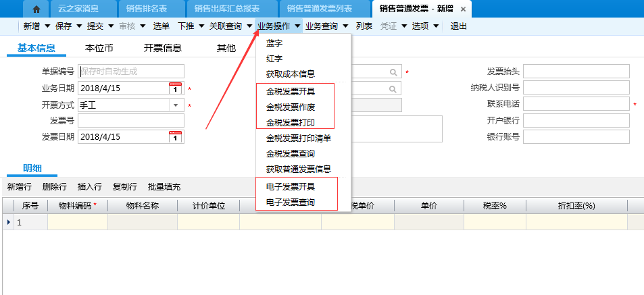Click 退出 in the toolbar
Viewport: 644px width, 295px height.
tap(459, 26)
